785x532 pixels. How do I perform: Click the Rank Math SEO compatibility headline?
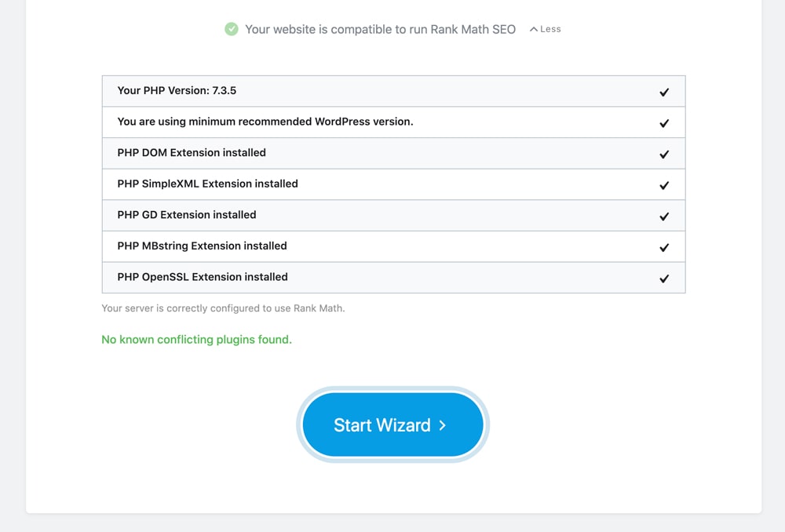pyautogui.click(x=381, y=28)
